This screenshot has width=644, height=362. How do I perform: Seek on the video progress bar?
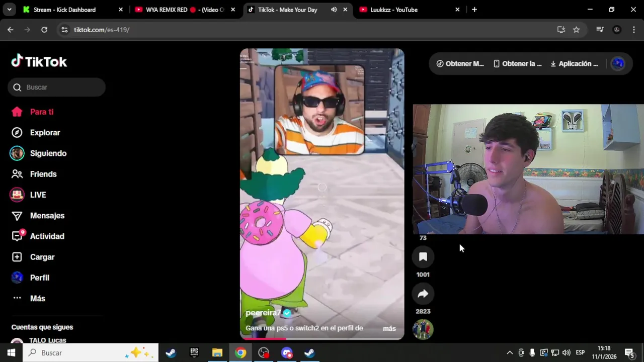tap(322, 339)
